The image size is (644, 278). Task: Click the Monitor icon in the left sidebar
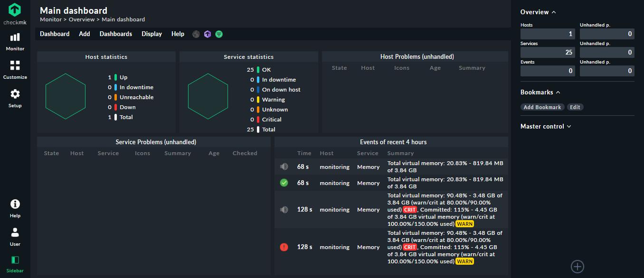[x=15, y=38]
